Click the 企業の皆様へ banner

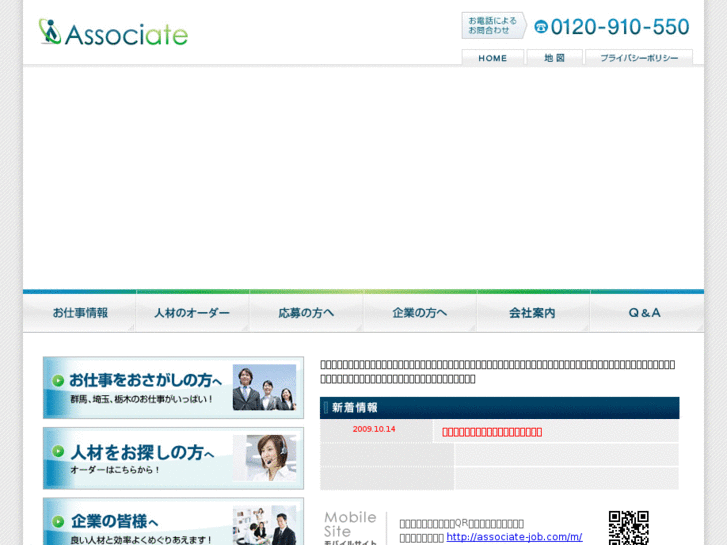click(173, 521)
